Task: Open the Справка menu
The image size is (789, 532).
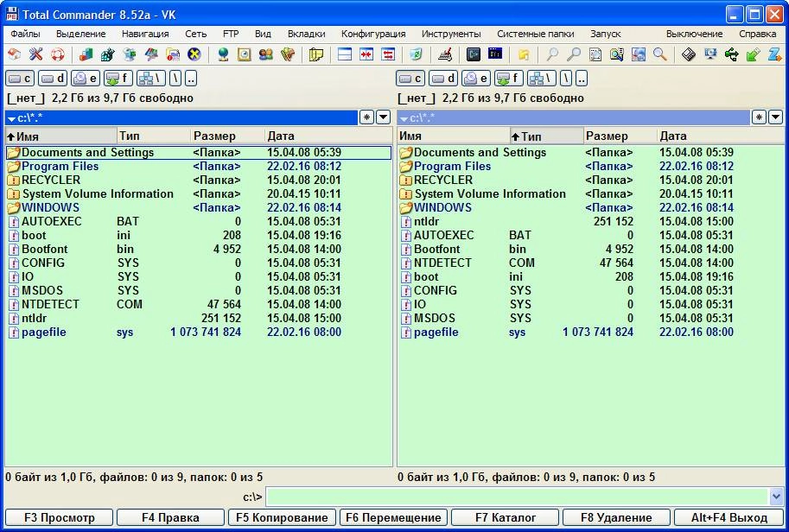Action: pyautogui.click(x=757, y=34)
